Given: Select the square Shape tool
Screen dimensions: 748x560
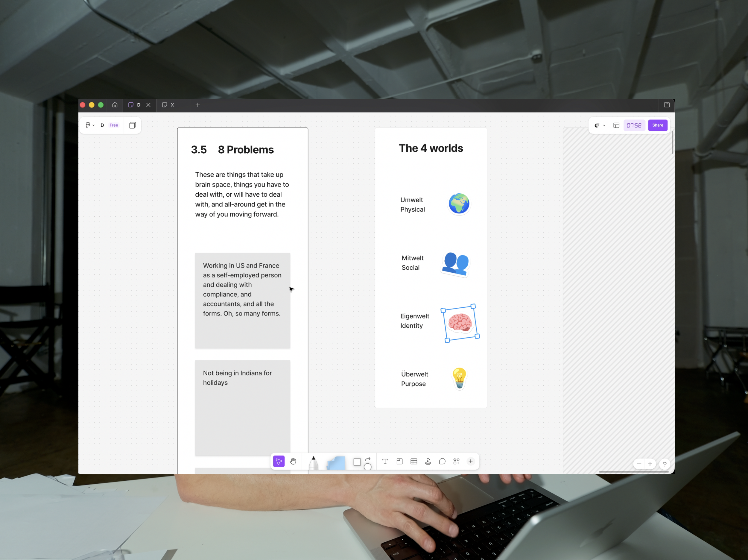Looking at the screenshot, I should [357, 462].
